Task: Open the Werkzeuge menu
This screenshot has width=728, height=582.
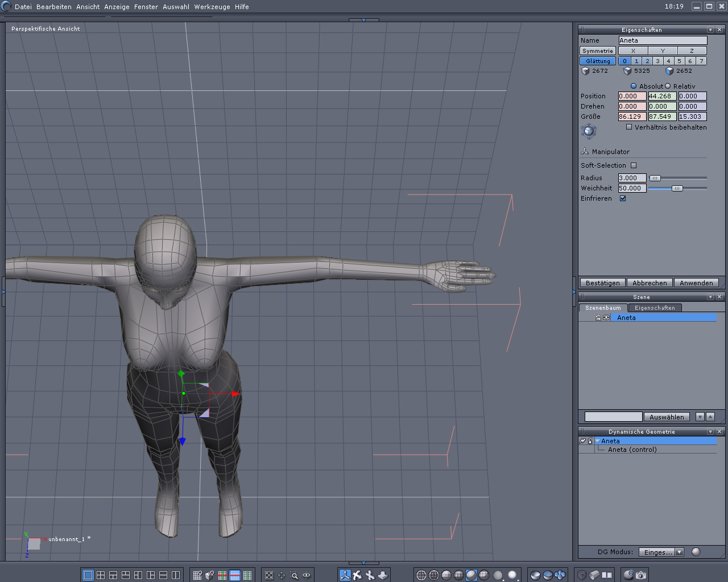Action: click(x=212, y=7)
